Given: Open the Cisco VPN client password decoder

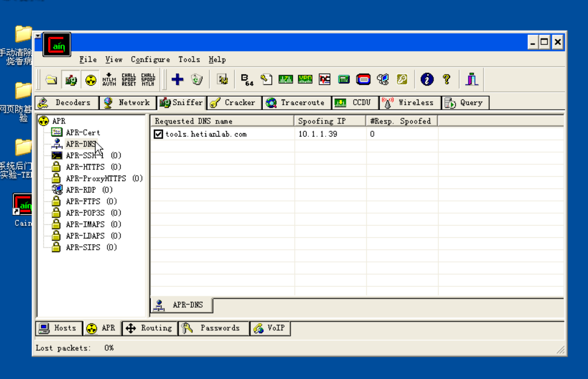Looking at the screenshot, I should pos(305,79).
